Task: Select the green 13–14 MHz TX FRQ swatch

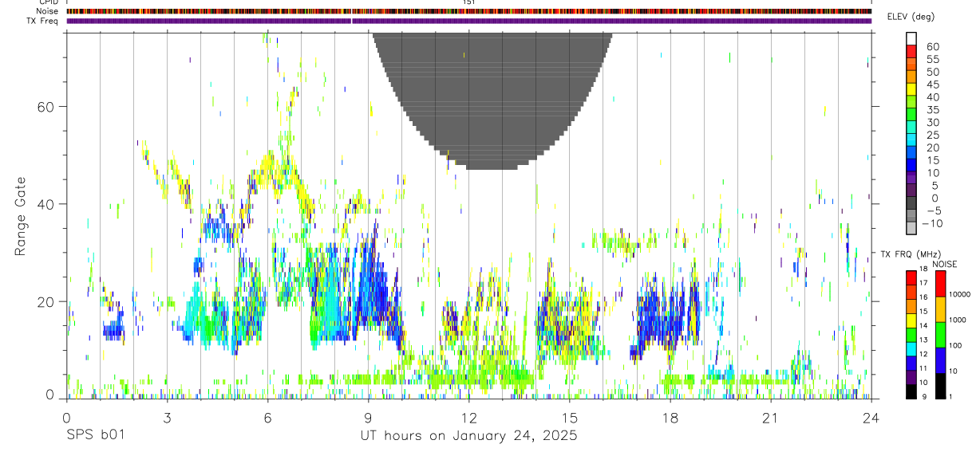Action: pos(911,334)
